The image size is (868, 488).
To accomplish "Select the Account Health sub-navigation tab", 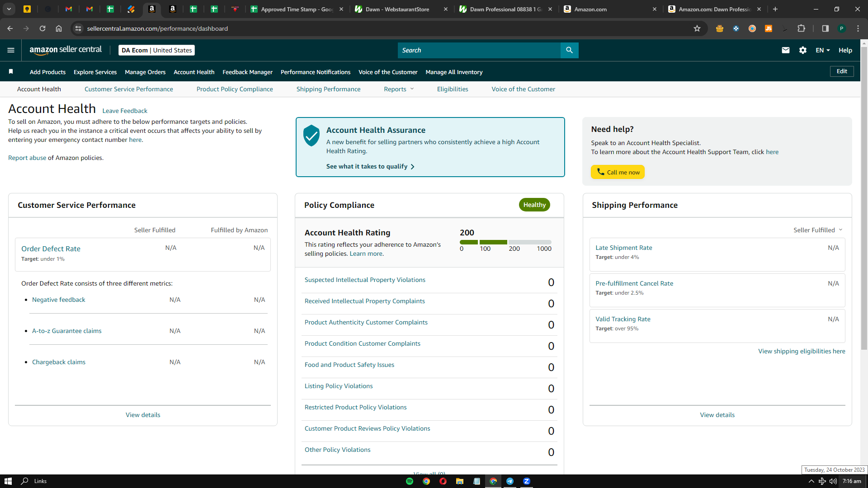I will 39,89.
